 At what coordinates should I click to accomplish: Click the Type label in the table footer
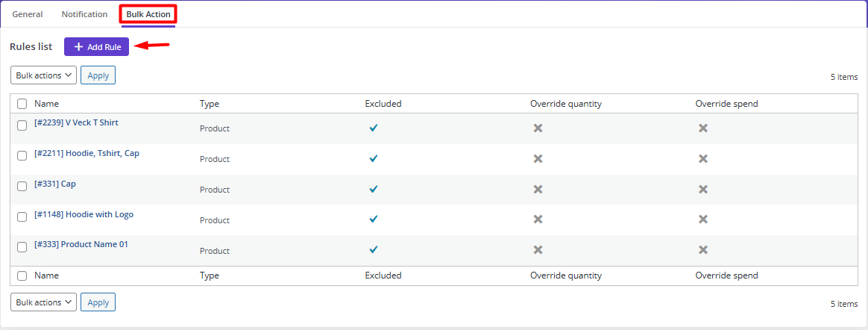pyautogui.click(x=210, y=275)
